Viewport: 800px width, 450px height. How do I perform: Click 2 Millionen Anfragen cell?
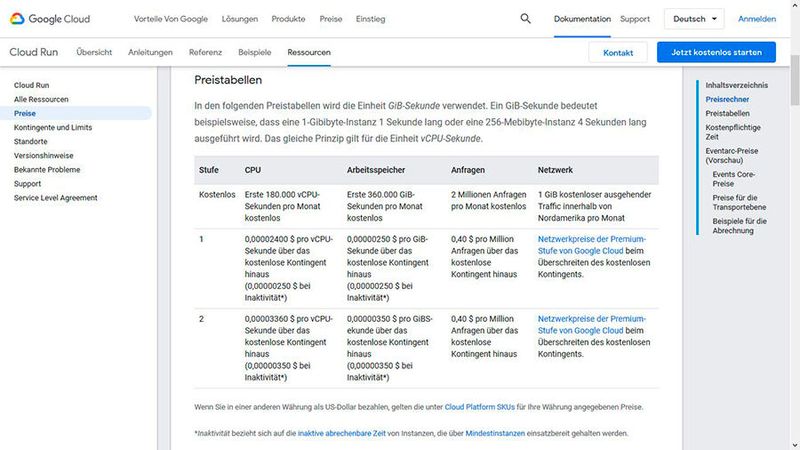point(488,200)
